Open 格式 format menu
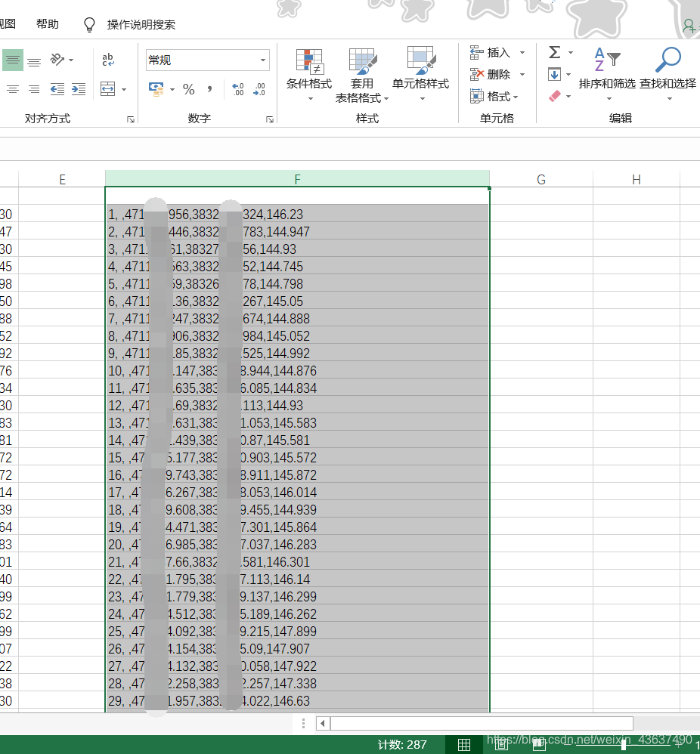This screenshot has height=754, width=700. point(494,97)
